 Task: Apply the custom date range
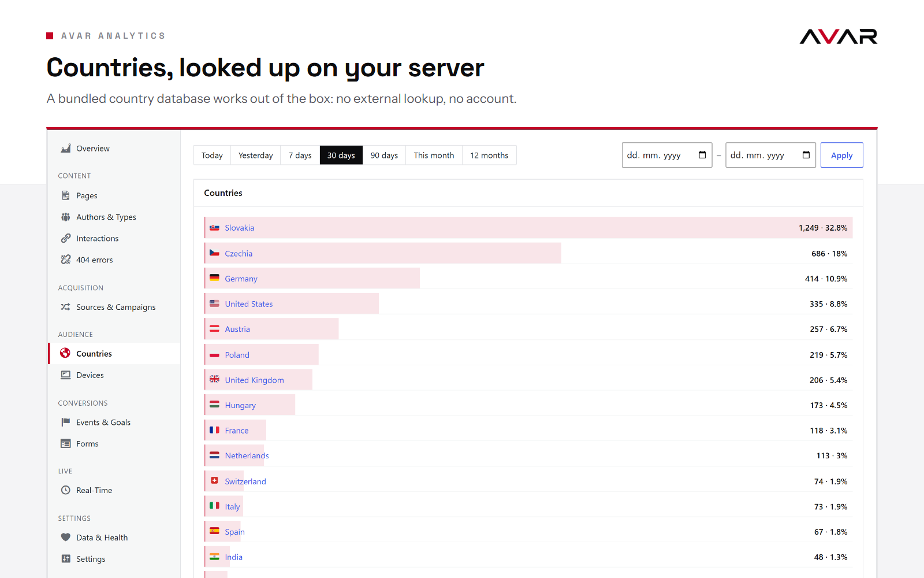pyautogui.click(x=841, y=155)
